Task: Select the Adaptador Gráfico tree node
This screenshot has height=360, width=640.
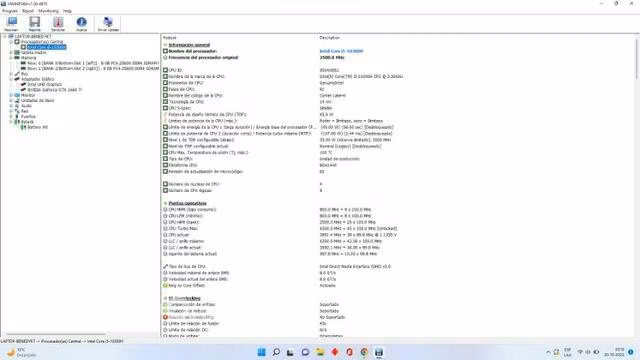Action: click(38, 79)
